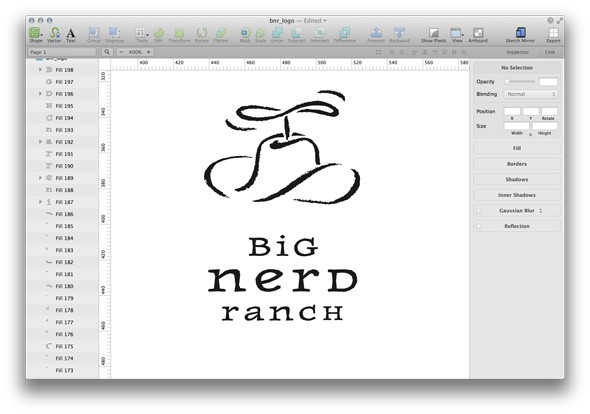Viewport: 590px width, 414px height.
Task: Click the Opacity slider
Action: 520,82
